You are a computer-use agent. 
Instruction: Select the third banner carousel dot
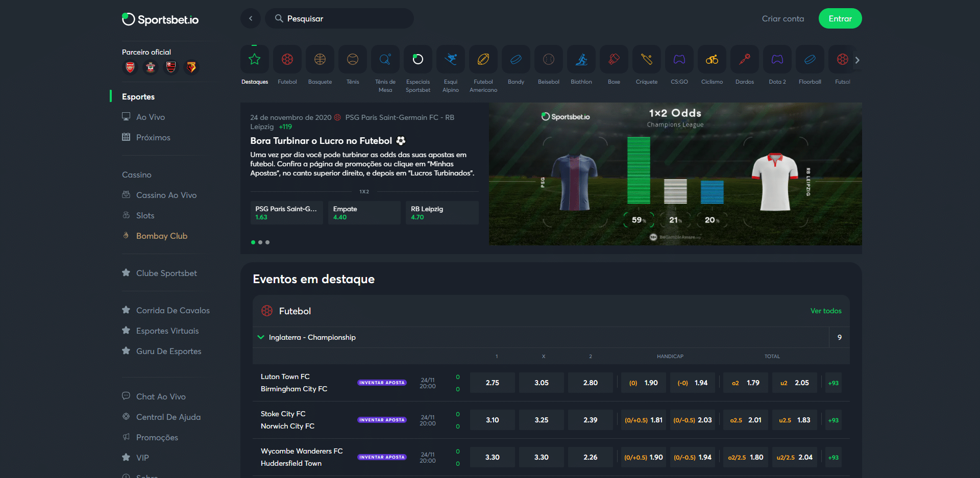click(267, 242)
